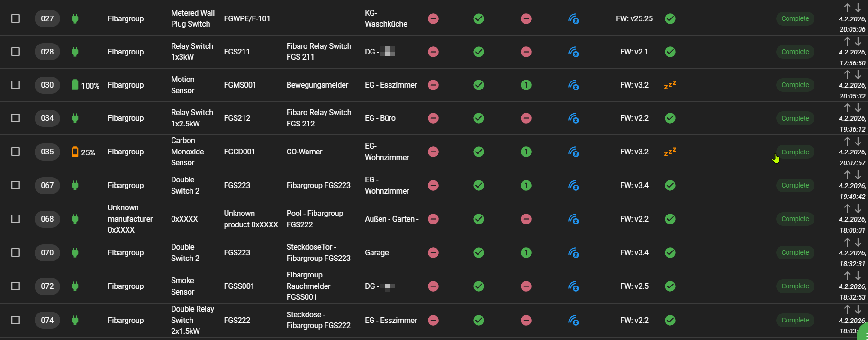The width and height of the screenshot is (868, 340).
Task: Click the Bewegungsmelder name cell
Action: click(317, 85)
